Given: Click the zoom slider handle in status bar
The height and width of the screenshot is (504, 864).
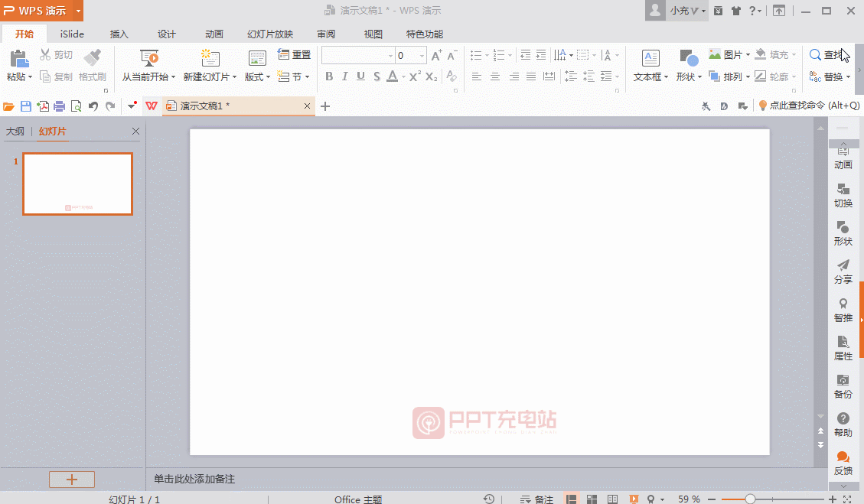Looking at the screenshot, I should tap(750, 499).
